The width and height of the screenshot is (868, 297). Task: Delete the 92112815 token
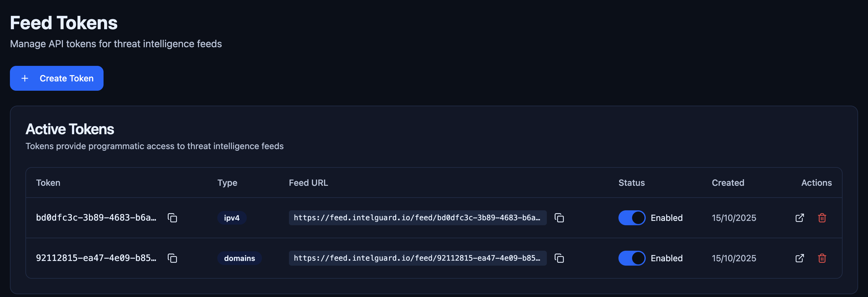point(822,258)
